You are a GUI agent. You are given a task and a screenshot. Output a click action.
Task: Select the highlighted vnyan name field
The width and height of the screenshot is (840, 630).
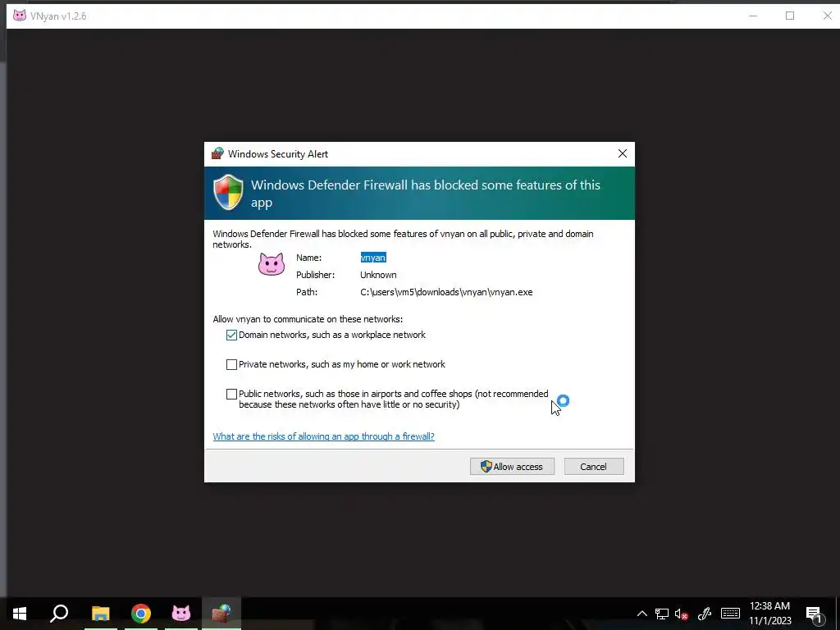tap(373, 258)
